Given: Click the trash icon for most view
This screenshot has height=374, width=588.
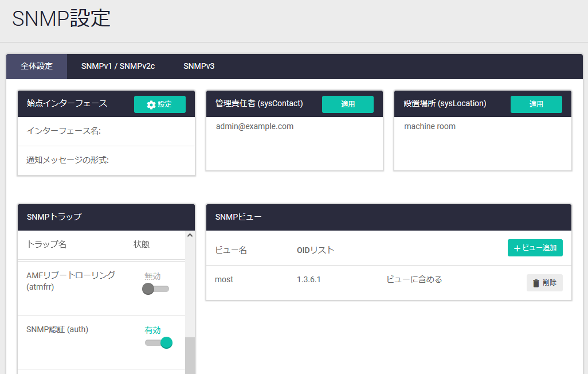Looking at the screenshot, I should coord(536,283).
